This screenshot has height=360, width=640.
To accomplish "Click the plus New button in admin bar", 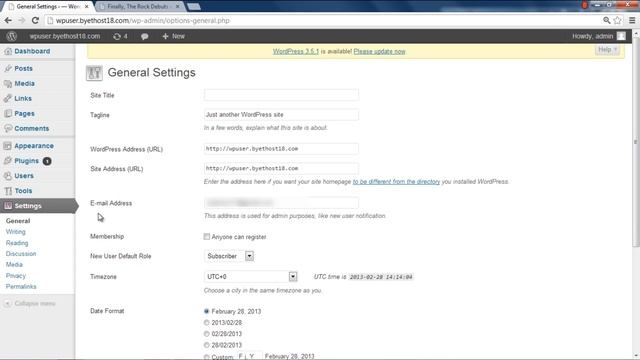I will pos(173,36).
